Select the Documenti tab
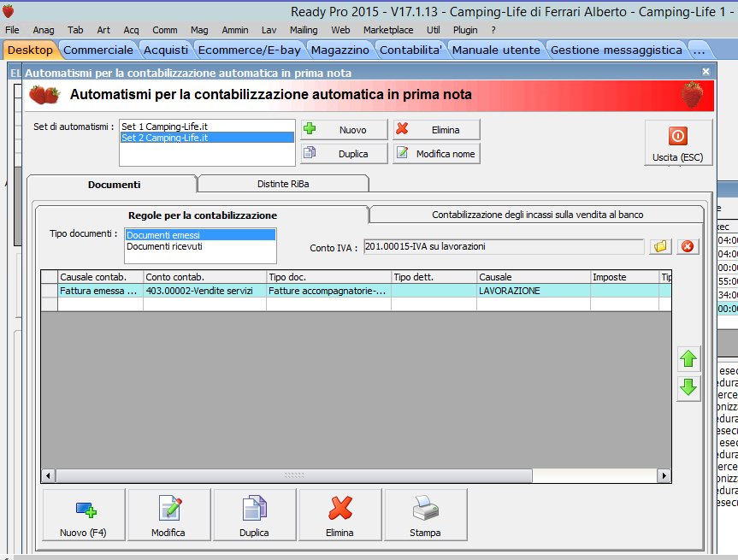This screenshot has width=738, height=560. point(114,185)
